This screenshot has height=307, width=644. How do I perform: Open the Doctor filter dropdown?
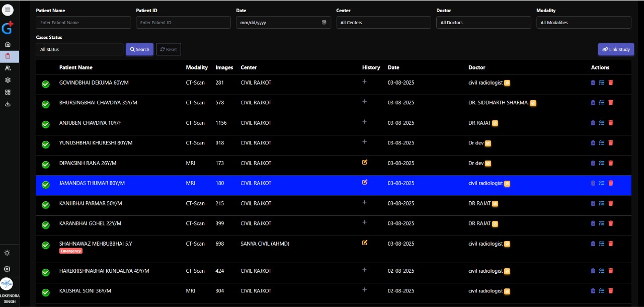tap(484, 23)
